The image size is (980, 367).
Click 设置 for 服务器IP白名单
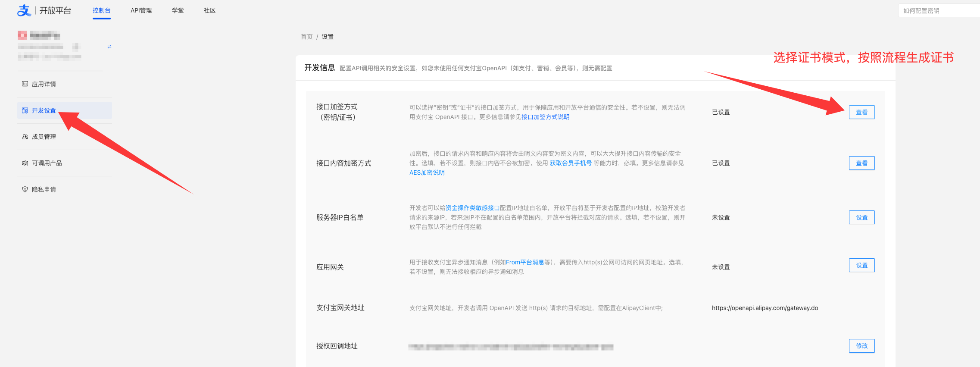coord(862,217)
